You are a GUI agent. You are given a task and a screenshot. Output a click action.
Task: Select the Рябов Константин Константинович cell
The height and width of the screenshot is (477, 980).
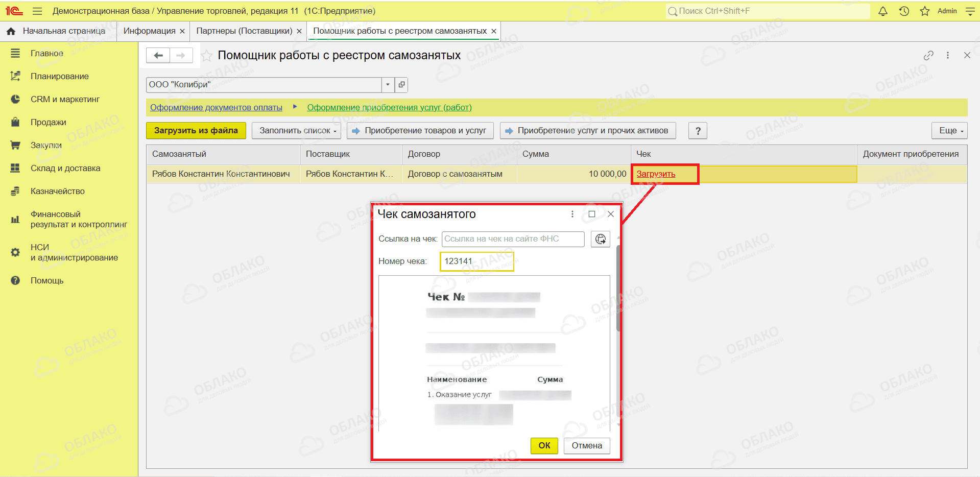(224, 174)
